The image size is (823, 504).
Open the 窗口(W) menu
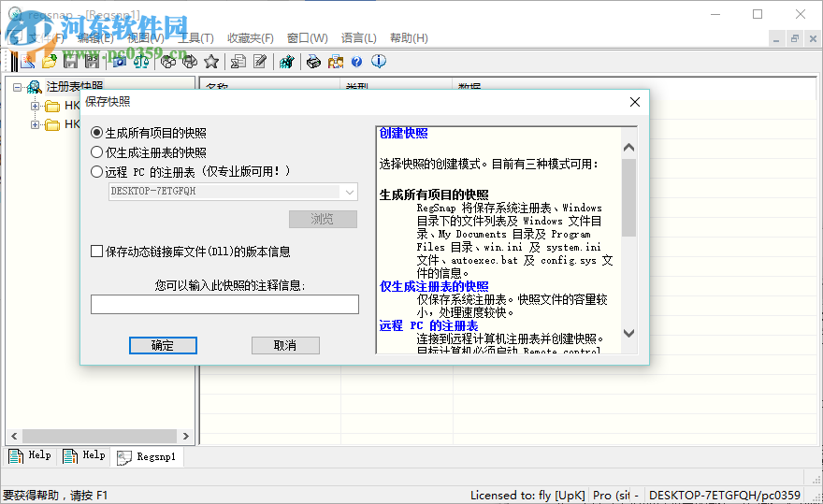pyautogui.click(x=308, y=37)
